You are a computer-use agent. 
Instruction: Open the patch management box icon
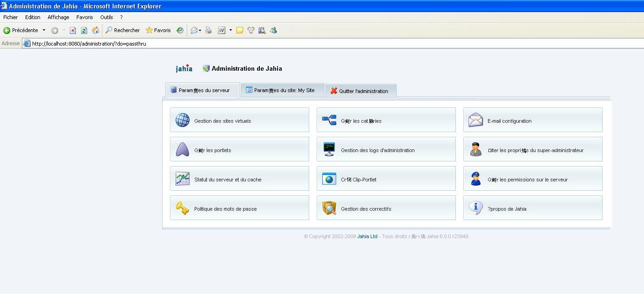coord(329,208)
